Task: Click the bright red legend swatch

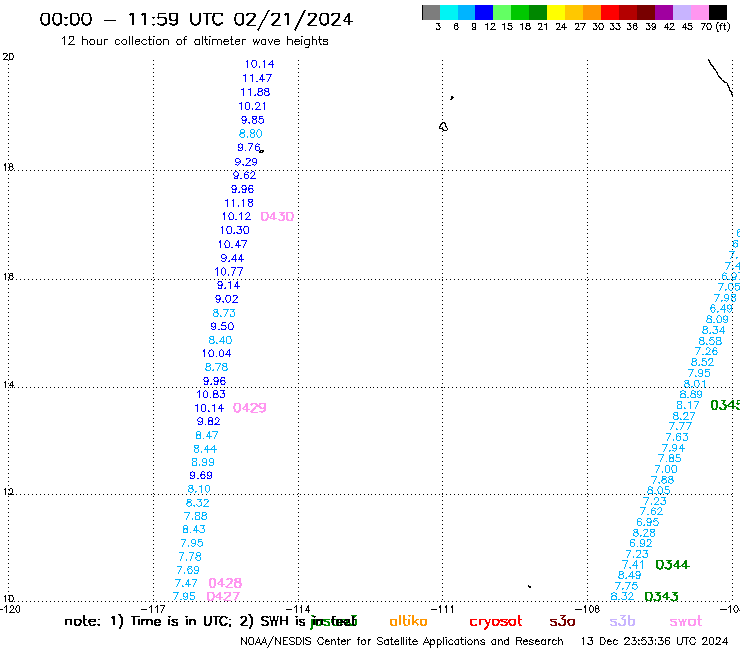Action: 610,12
